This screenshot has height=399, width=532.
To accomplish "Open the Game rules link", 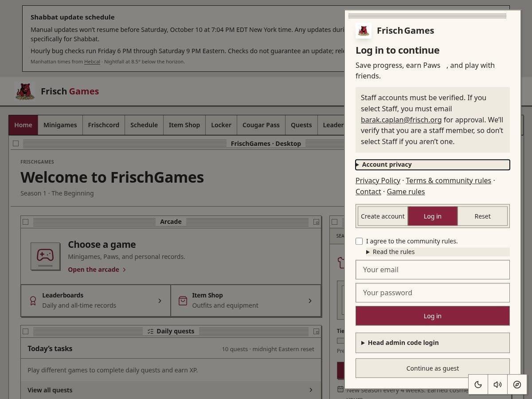I will pos(406,192).
